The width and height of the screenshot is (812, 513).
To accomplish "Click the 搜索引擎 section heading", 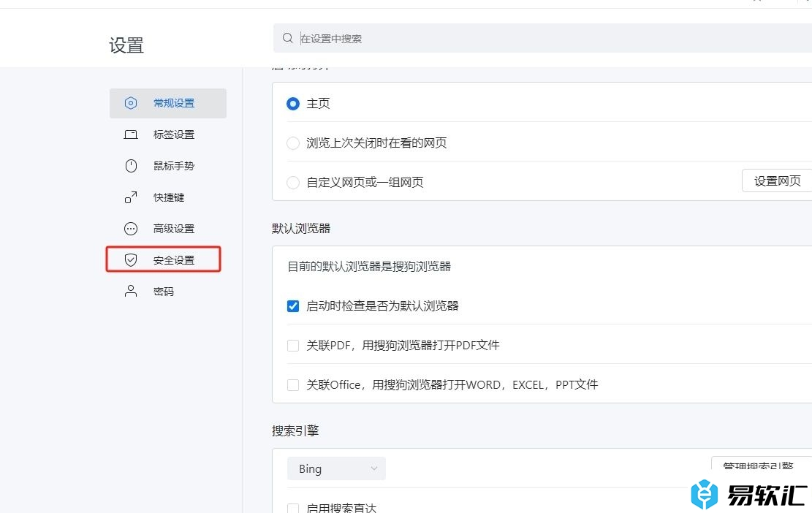I will pyautogui.click(x=295, y=430).
